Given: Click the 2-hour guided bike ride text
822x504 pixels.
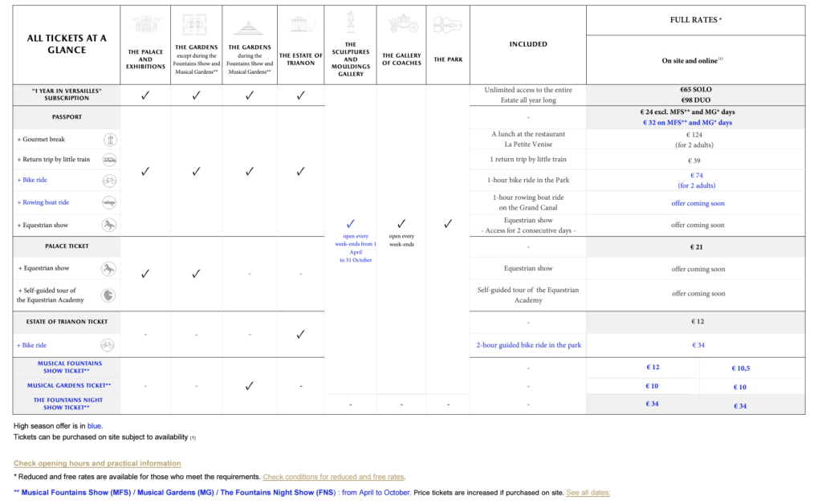Looking at the screenshot, I should (x=528, y=345).
